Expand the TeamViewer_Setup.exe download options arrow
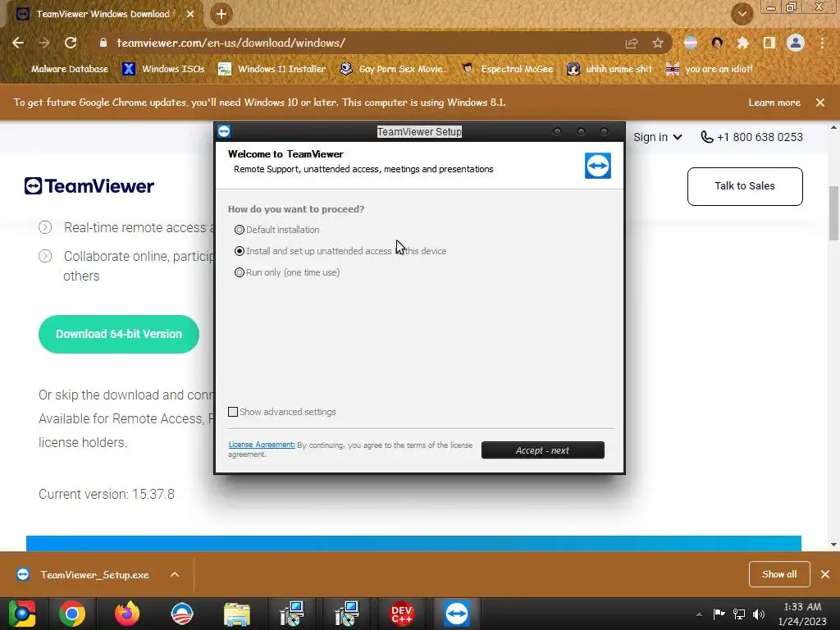The image size is (840, 630). (x=175, y=574)
